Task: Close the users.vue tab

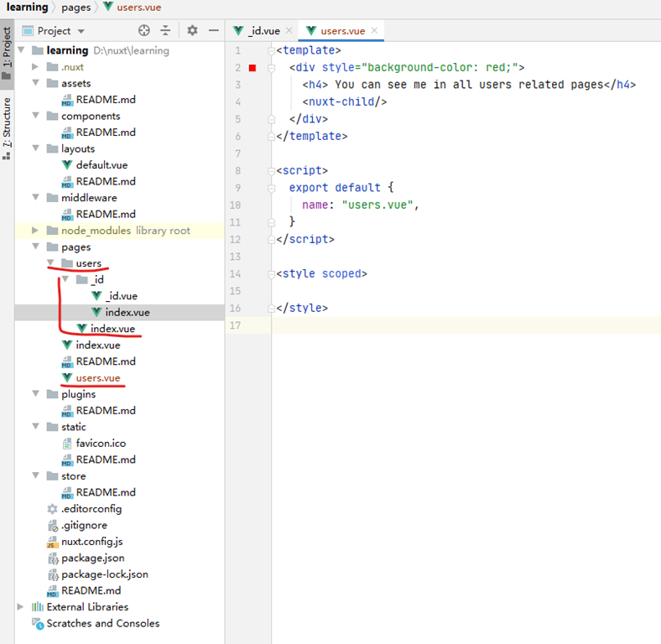Action: 374,30
